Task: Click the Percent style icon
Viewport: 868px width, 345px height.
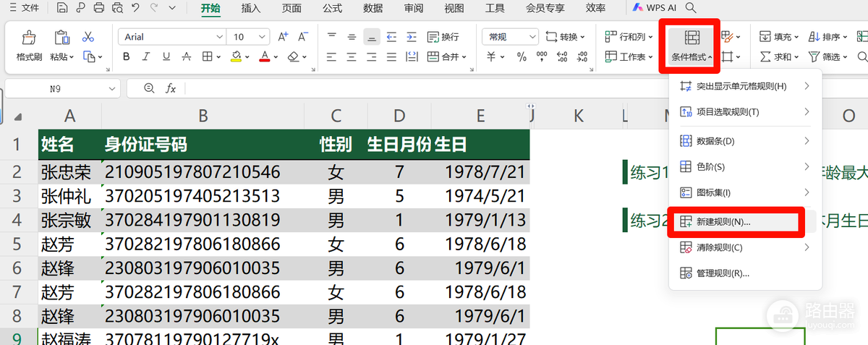Action: (522, 56)
